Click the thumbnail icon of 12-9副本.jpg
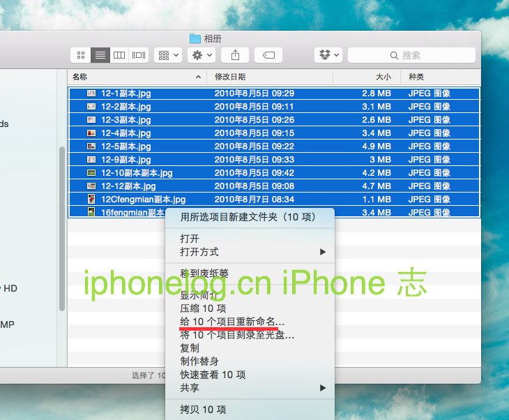Screen dimensions: 509x420 point(91,160)
